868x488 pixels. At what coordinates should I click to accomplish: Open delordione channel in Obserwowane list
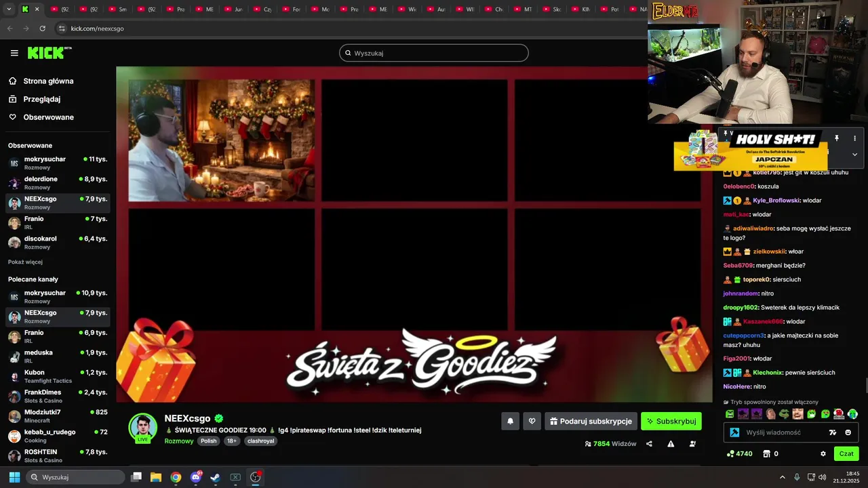click(58, 183)
